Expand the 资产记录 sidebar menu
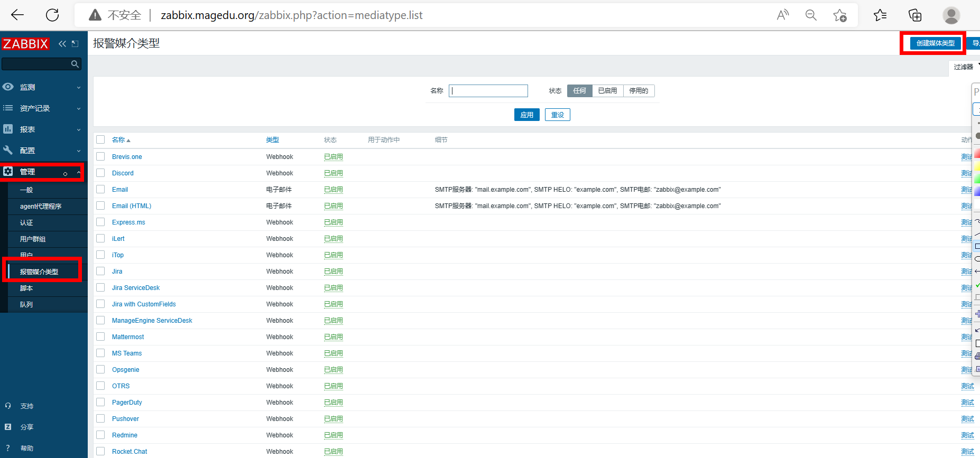 pos(43,108)
